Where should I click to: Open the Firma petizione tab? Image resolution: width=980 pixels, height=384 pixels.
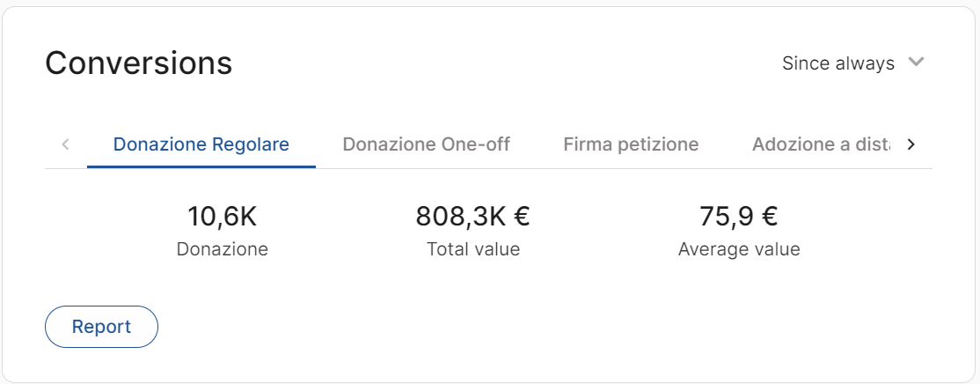(x=631, y=144)
